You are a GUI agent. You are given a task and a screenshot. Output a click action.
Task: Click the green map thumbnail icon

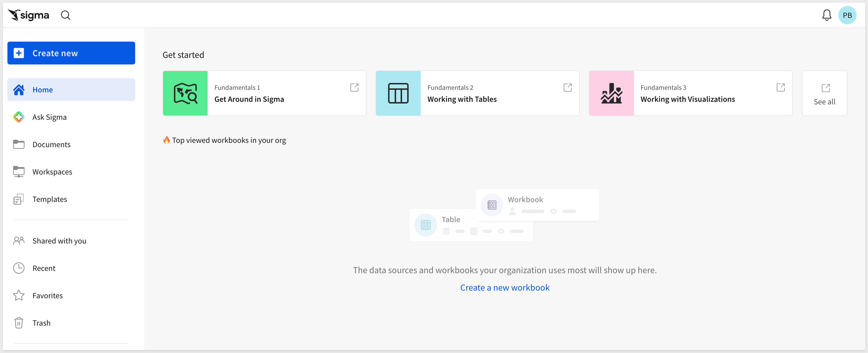(x=185, y=93)
